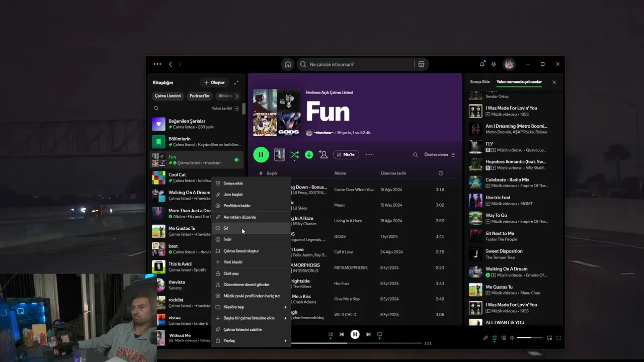Choose Çalma listesi oluştur menu entry

(251, 251)
